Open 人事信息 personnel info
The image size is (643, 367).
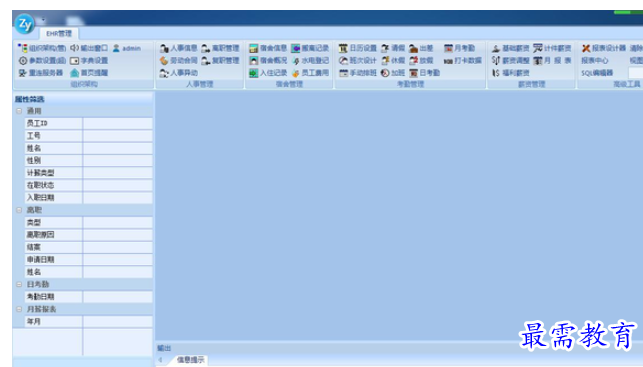178,48
